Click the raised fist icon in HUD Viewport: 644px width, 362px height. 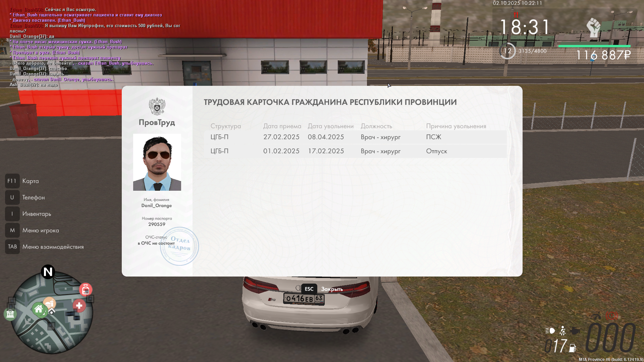point(593,27)
